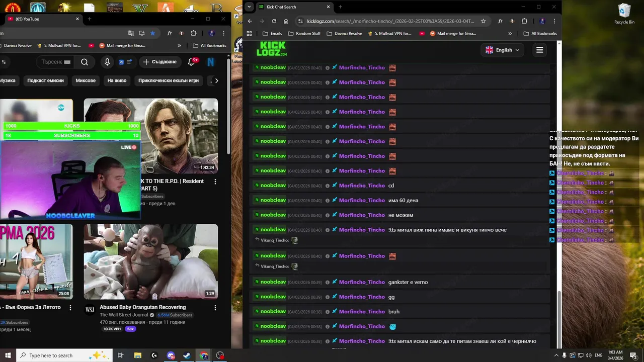Open Random Stuff bookmark folder

click(x=304, y=33)
